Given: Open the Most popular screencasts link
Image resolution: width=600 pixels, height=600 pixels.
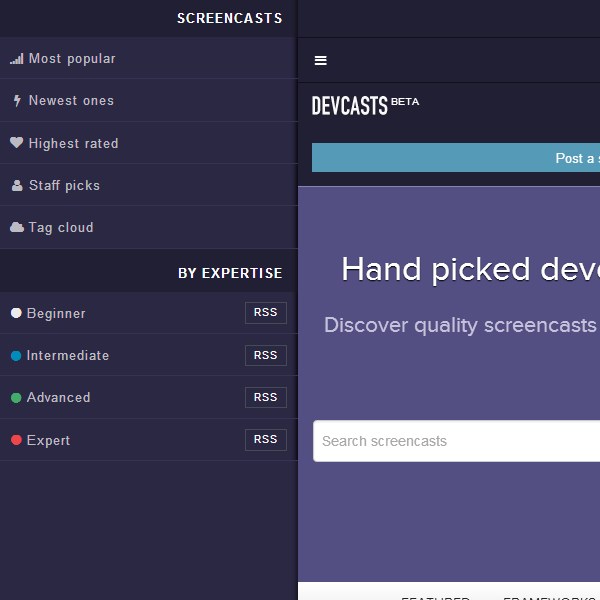Looking at the screenshot, I should tap(72, 59).
